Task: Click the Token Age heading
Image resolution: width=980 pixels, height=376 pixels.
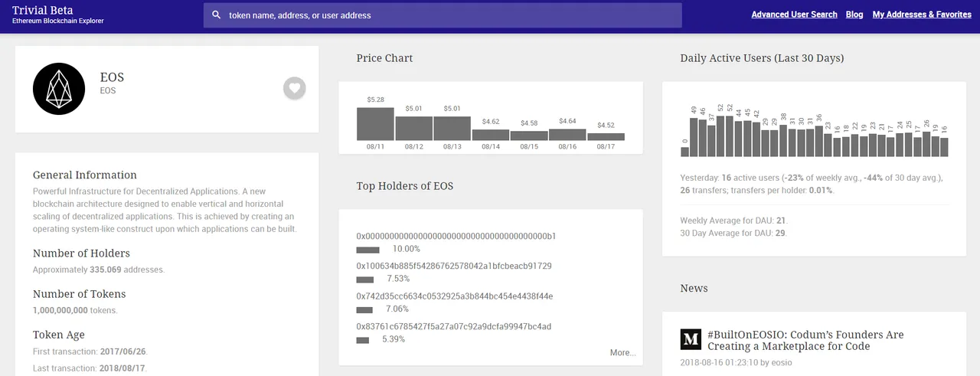Action: click(59, 335)
